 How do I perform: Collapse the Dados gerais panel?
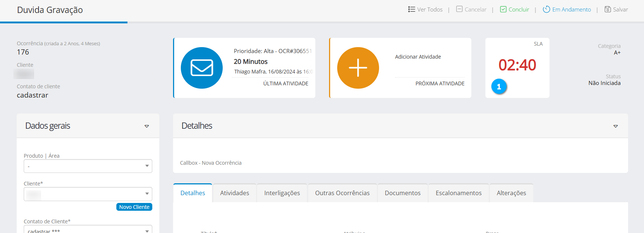point(147,126)
